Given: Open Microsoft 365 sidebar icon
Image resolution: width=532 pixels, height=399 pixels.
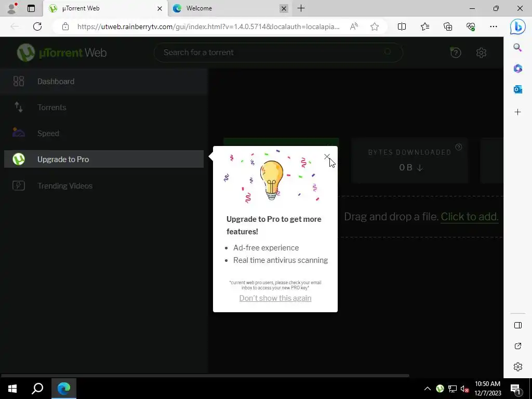Looking at the screenshot, I should pyautogui.click(x=517, y=69).
